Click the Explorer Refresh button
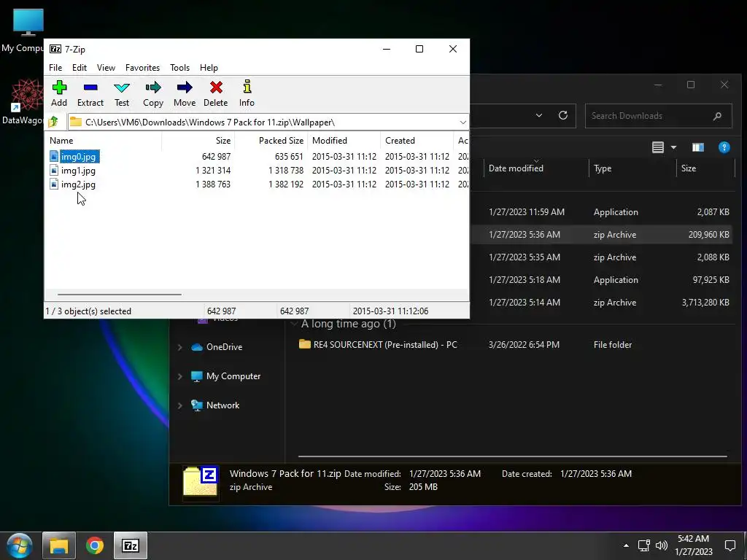 click(563, 115)
